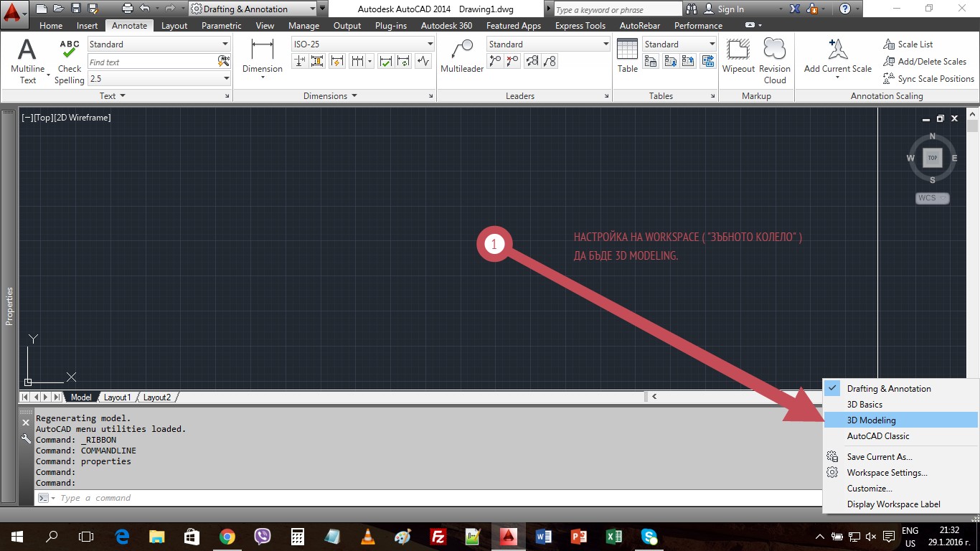The width and height of the screenshot is (980, 551).
Task: Open the text style Standard dropdown
Action: coord(159,44)
